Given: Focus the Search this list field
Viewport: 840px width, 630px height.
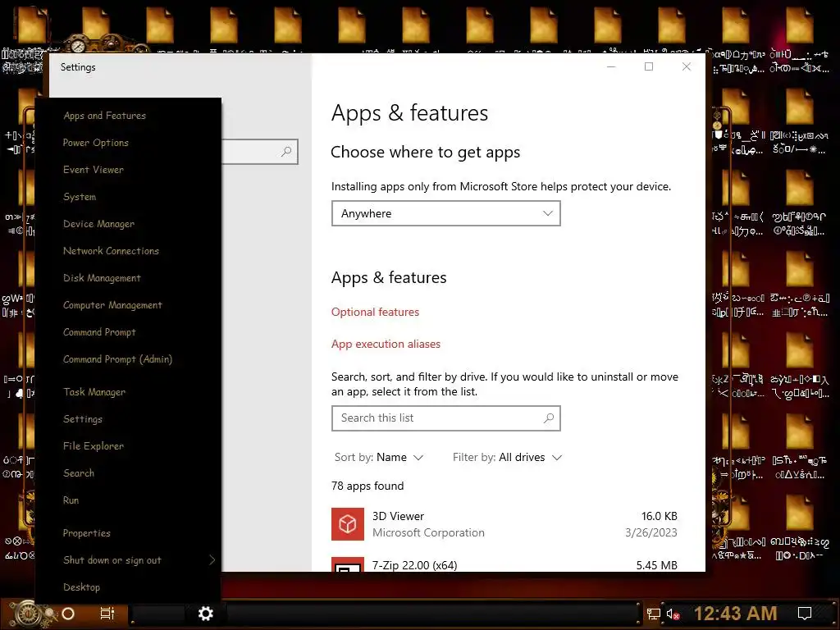Looking at the screenshot, I should tap(445, 418).
